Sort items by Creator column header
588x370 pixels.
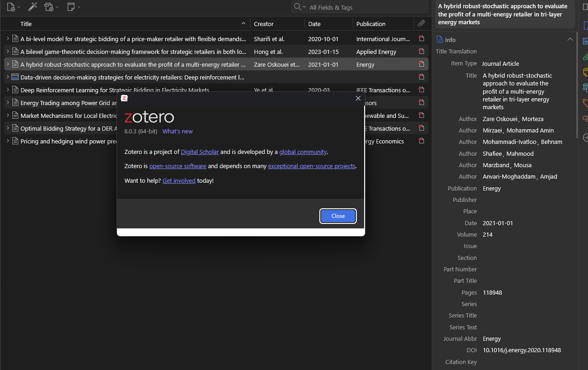point(277,24)
